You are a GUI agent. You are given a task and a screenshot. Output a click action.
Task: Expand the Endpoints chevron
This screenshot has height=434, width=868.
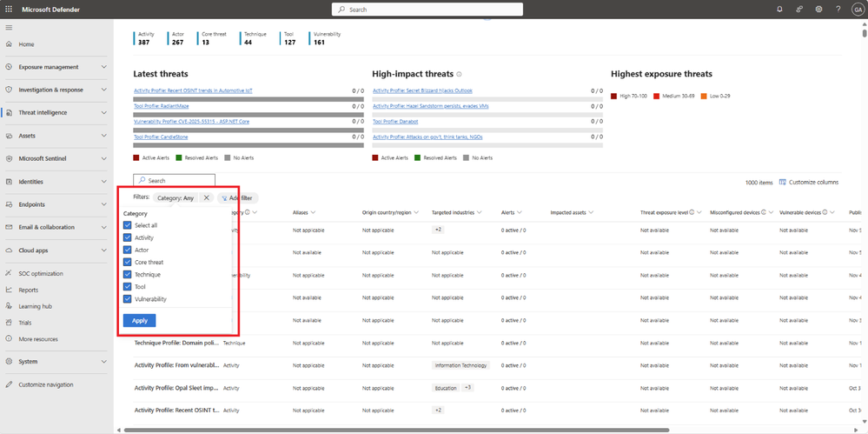pyautogui.click(x=104, y=204)
